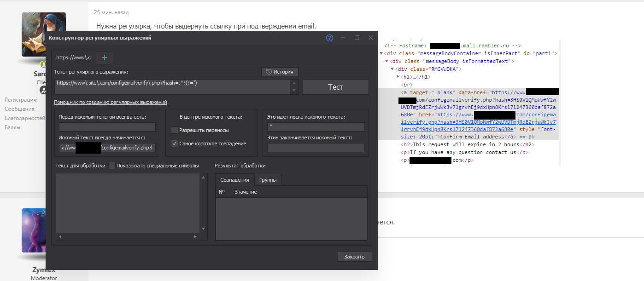Click scroll-left arrow of the processing text area
644x281 pixels.
pyautogui.click(x=59, y=236)
